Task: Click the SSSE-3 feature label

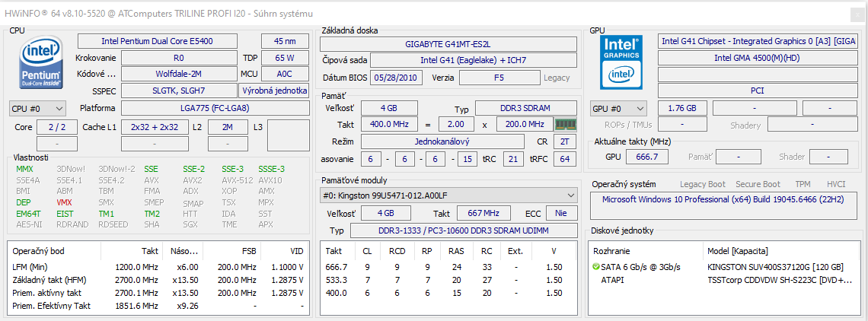Action: click(271, 169)
